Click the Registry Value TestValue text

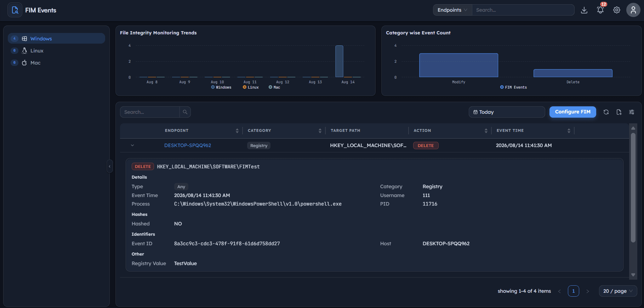click(186, 263)
